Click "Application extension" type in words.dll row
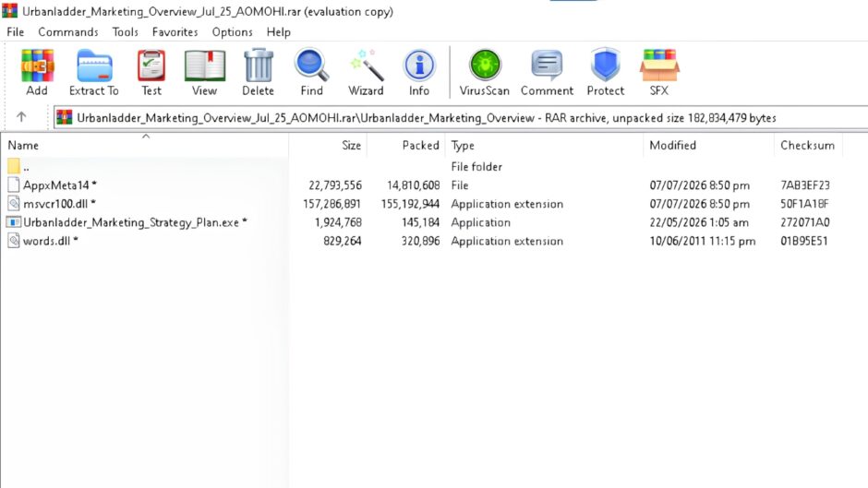Screen dimensions: 868x488 [507, 241]
